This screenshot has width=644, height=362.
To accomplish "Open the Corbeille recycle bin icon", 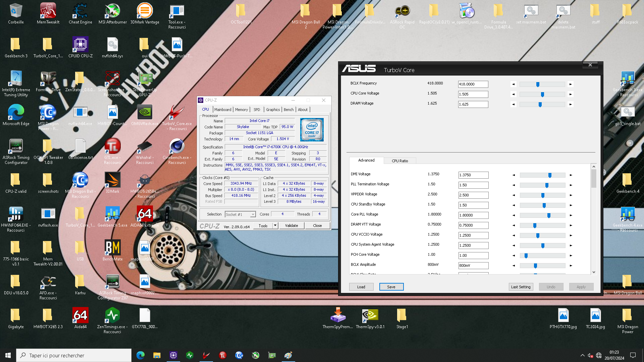I will coord(16,13).
